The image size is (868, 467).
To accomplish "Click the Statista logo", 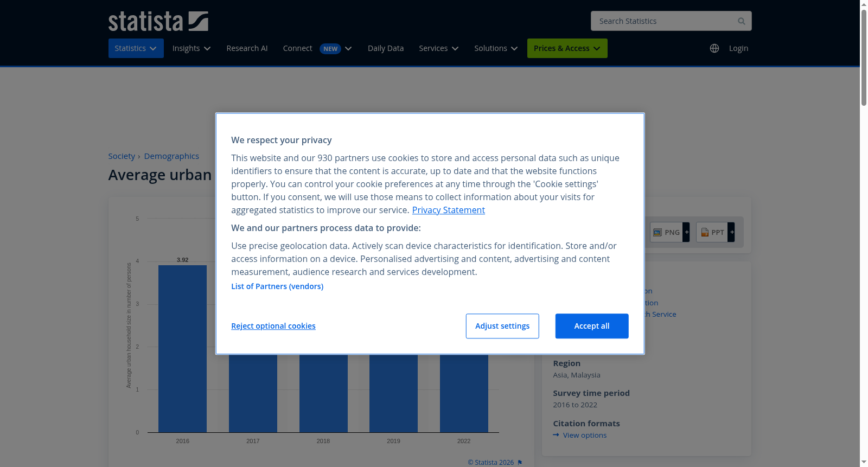I will click(x=158, y=21).
